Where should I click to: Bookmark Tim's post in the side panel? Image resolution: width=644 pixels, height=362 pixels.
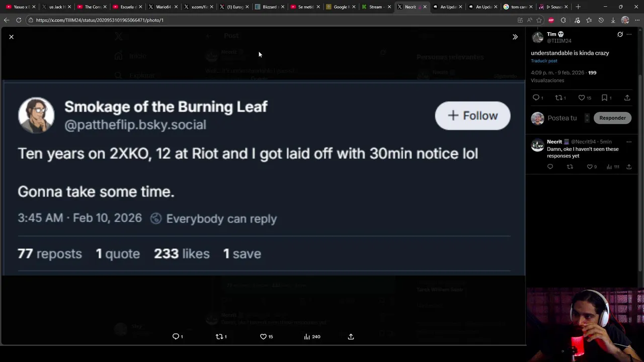pos(604,98)
